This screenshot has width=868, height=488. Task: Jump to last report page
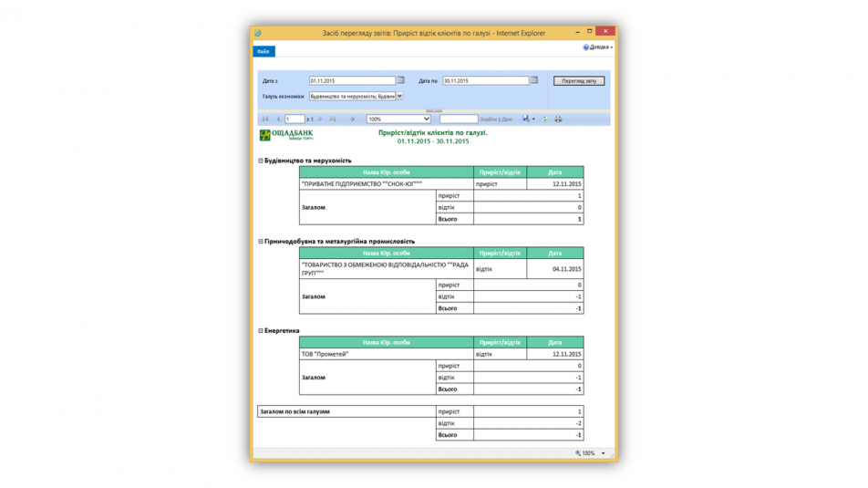click(x=333, y=119)
